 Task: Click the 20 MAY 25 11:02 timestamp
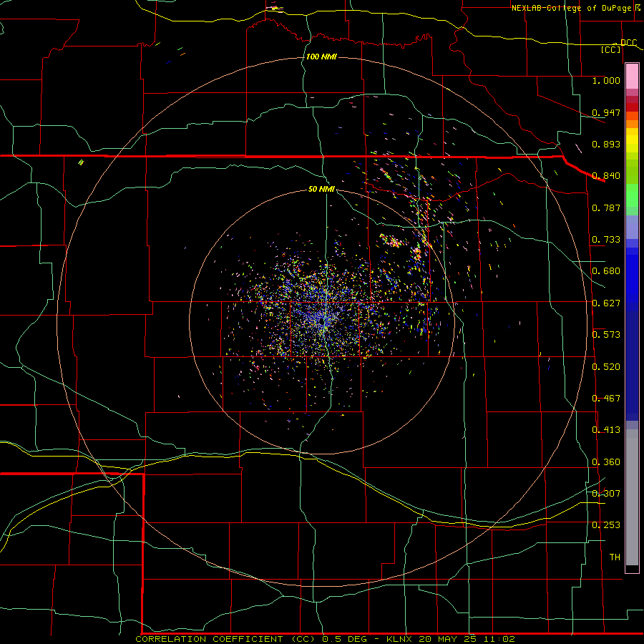coord(467,639)
